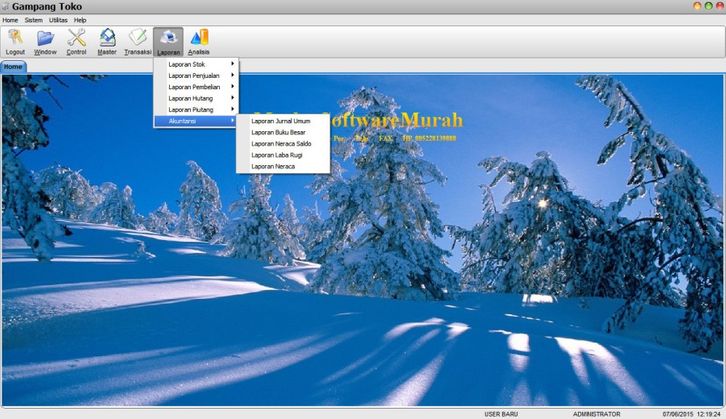Open Laporan Buku Besar report
726x419 pixels.
[x=279, y=132]
